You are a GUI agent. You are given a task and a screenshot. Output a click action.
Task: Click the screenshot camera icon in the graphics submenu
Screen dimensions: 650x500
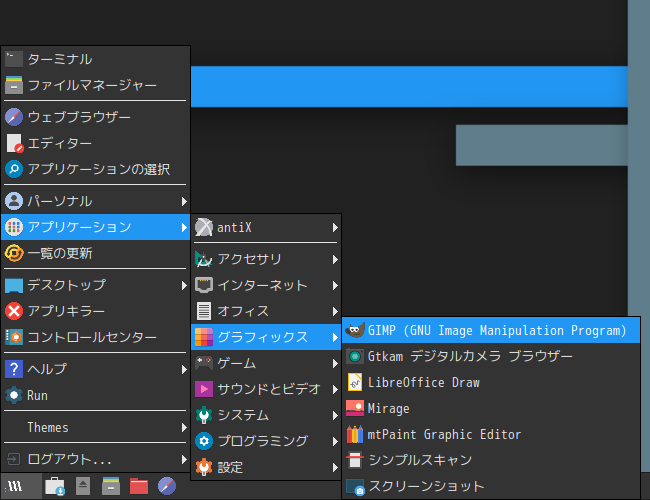click(x=355, y=487)
